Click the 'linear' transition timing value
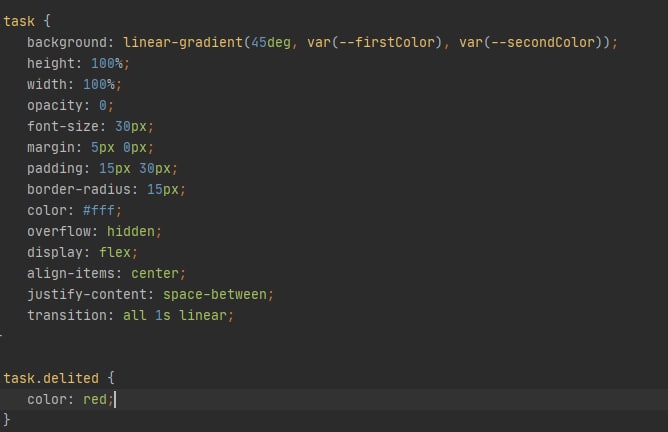 coord(203,315)
